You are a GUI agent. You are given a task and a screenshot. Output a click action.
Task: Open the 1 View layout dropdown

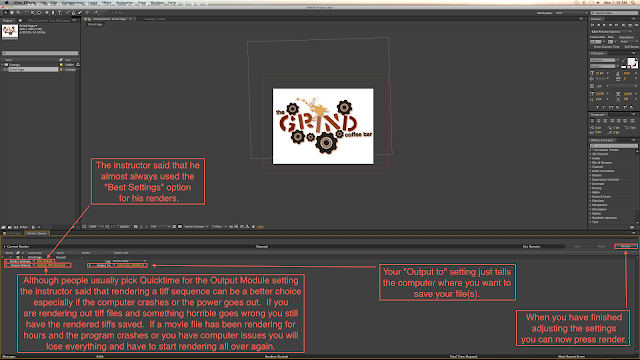[219, 227]
